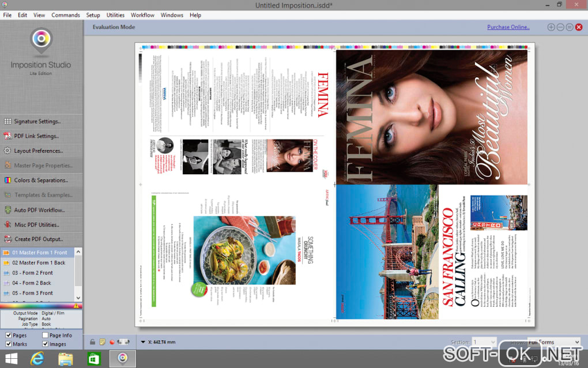Open Layout Preferences

pyautogui.click(x=42, y=151)
